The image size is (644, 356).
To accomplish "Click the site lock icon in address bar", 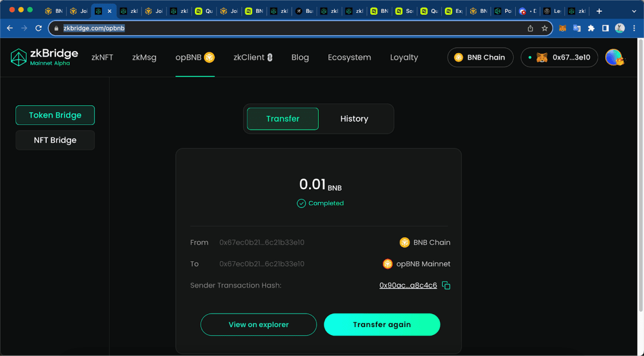I will [56, 28].
